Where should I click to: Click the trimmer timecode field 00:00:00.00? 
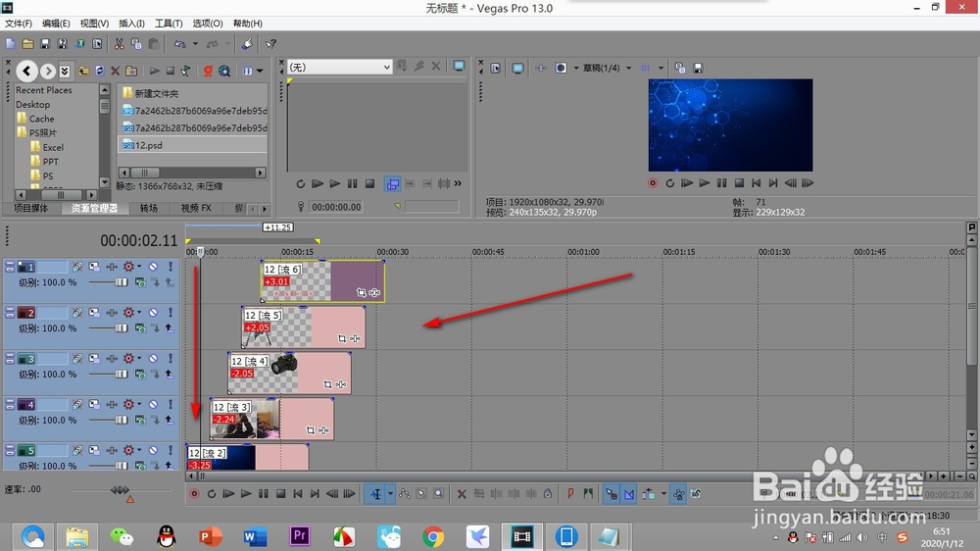point(336,207)
